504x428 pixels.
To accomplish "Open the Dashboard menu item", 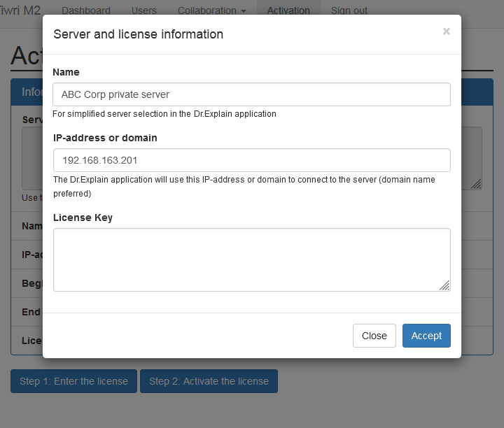I will 86,10.
